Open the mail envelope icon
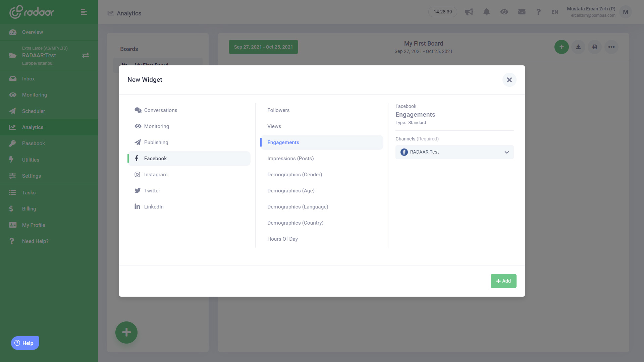 point(522,12)
